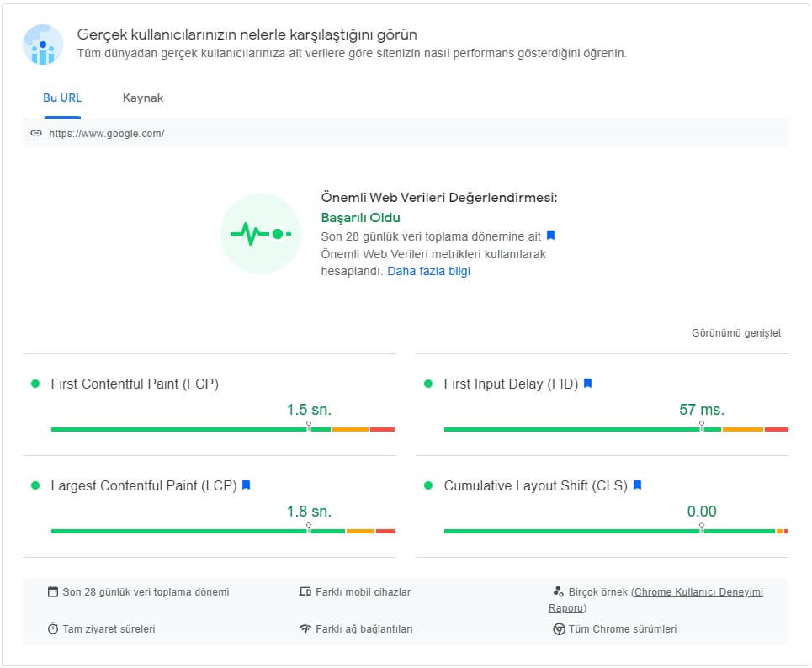Click the bookmark flag next to First Input Delay
812x668 pixels.
pos(589,383)
